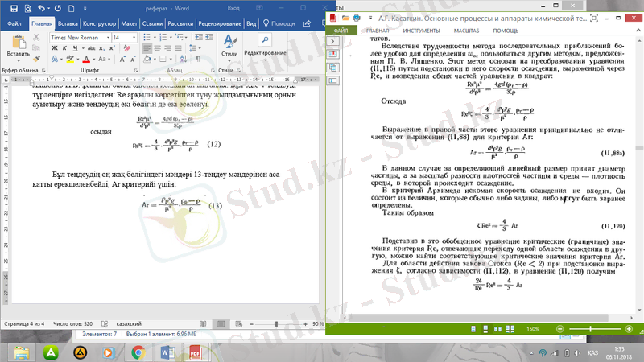Toggle strikethrough (abc) formatting
This screenshot has width=644, height=362.
(x=91, y=48)
